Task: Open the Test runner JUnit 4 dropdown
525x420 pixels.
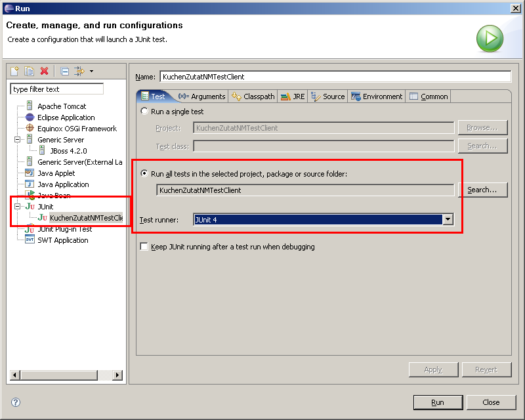Action: tap(448, 220)
